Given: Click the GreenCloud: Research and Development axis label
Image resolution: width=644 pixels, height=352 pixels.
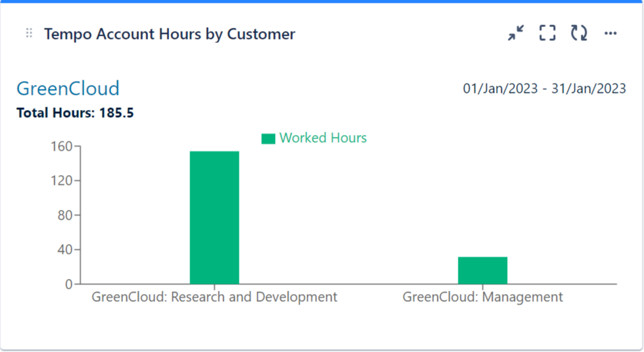Looking at the screenshot, I should [214, 297].
